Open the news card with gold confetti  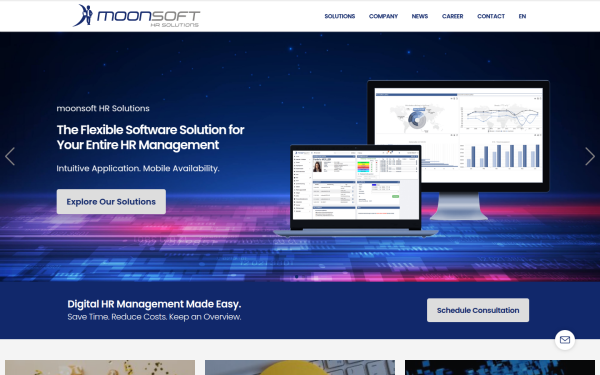pos(100,367)
